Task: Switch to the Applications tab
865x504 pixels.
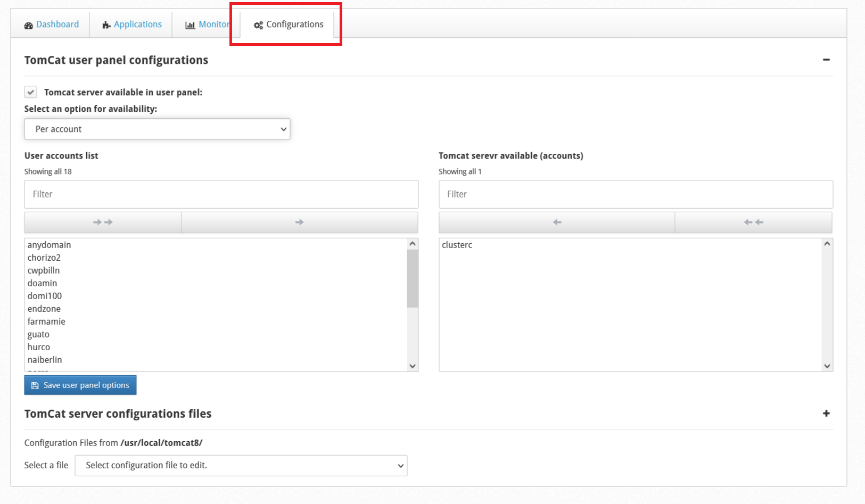Action: tap(131, 24)
